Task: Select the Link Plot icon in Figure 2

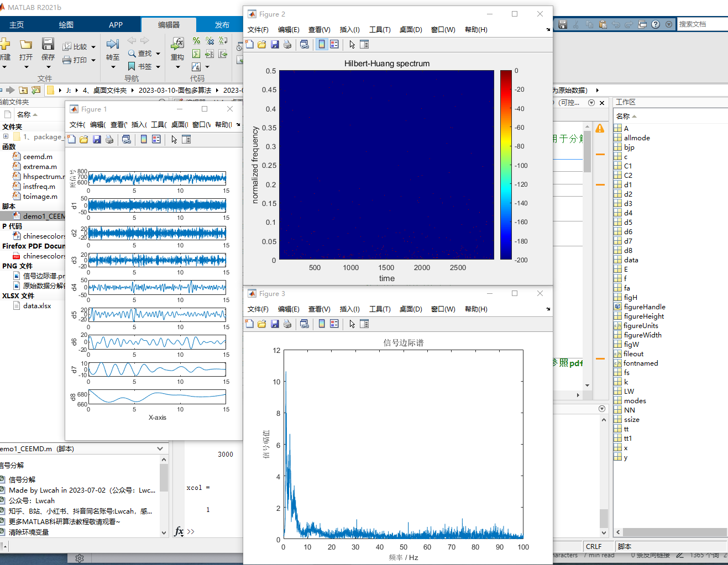Action: (x=305, y=44)
